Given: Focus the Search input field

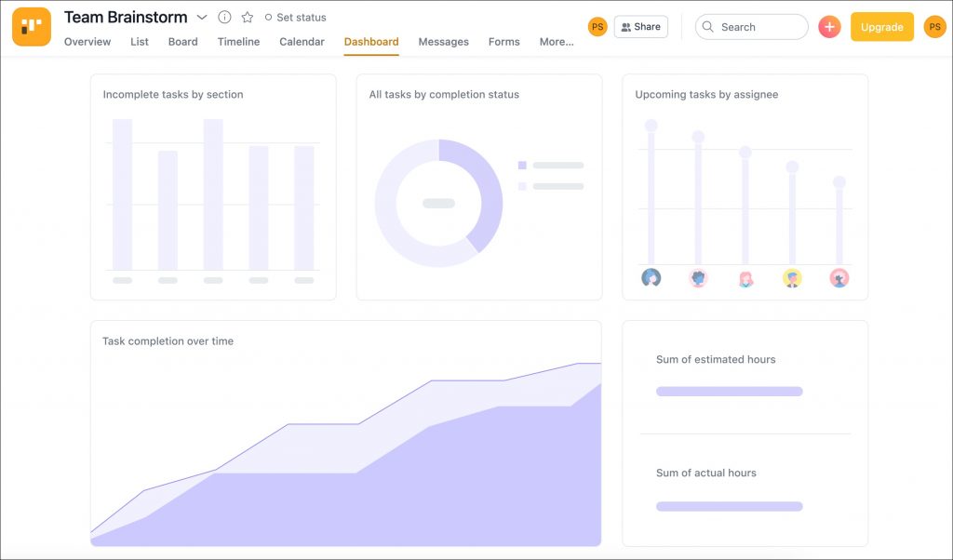Looking at the screenshot, I should pos(751,27).
